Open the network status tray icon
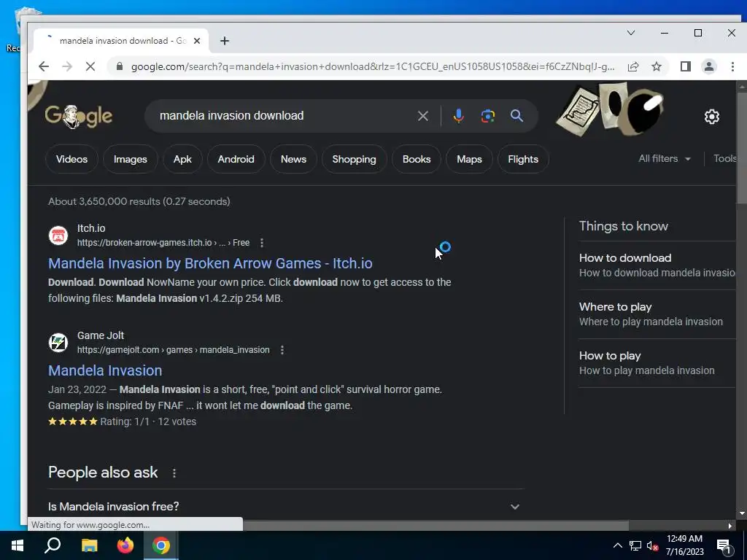This screenshot has height=560, width=747. pyautogui.click(x=635, y=545)
